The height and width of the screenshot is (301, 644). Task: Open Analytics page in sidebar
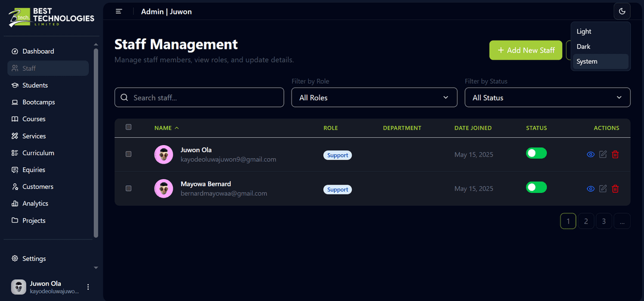(48, 204)
